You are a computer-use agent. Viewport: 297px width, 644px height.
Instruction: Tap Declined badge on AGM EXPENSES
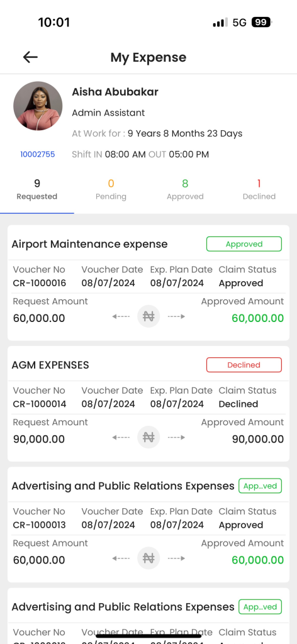pos(244,365)
